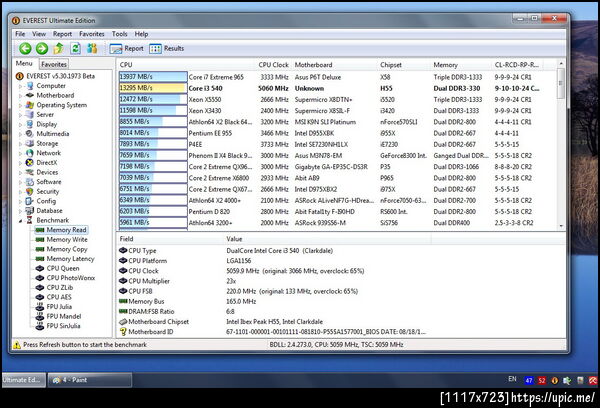
Task: Click the DirectX icon in tree
Action: tap(29, 163)
